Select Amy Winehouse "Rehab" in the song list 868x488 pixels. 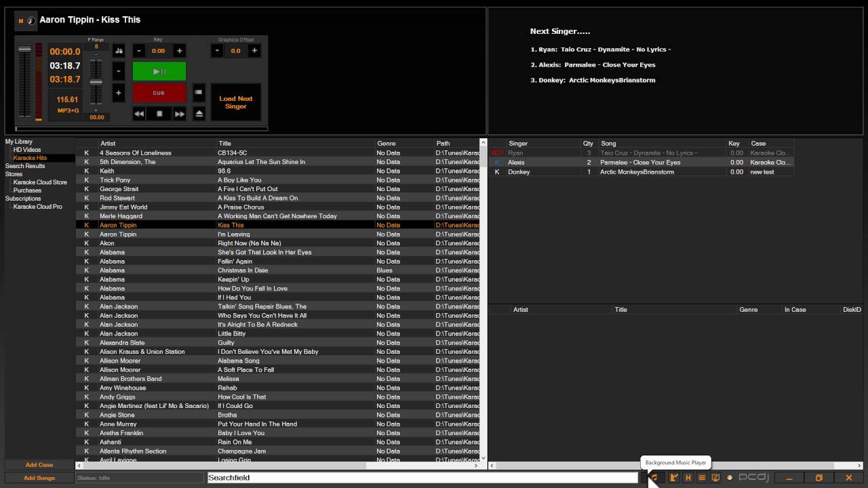pos(277,388)
